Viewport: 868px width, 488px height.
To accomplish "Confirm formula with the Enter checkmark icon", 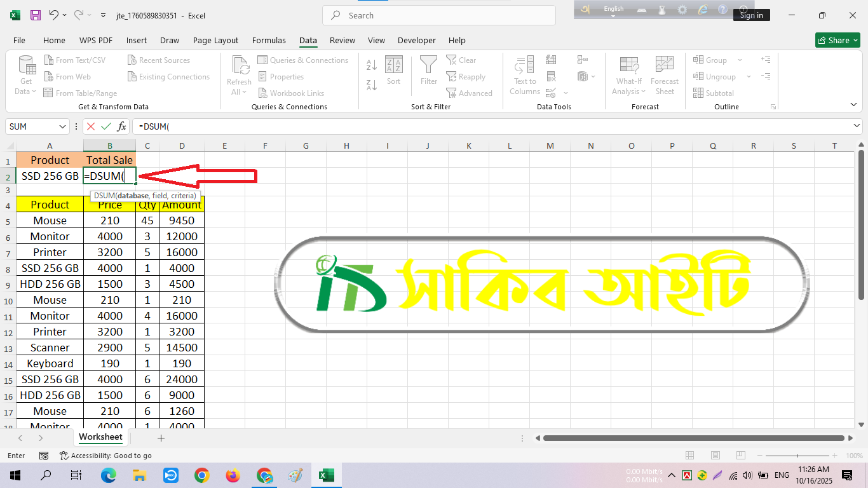I will (106, 126).
